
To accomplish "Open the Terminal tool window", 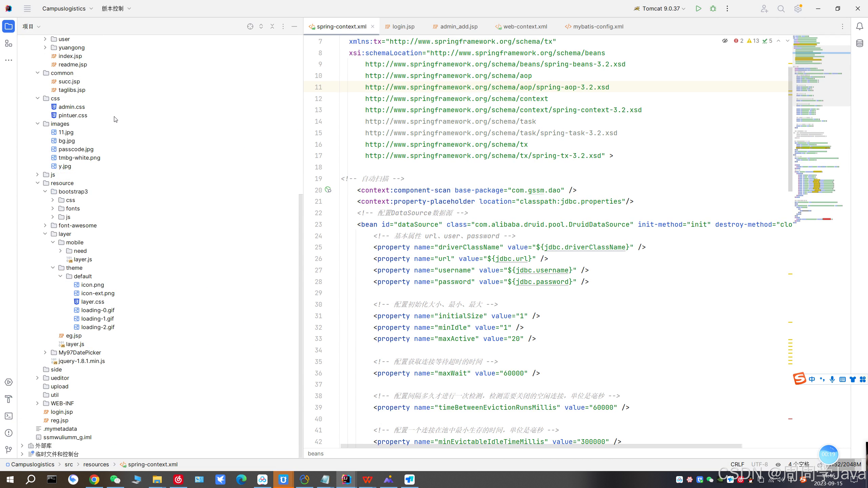I will (x=9, y=416).
